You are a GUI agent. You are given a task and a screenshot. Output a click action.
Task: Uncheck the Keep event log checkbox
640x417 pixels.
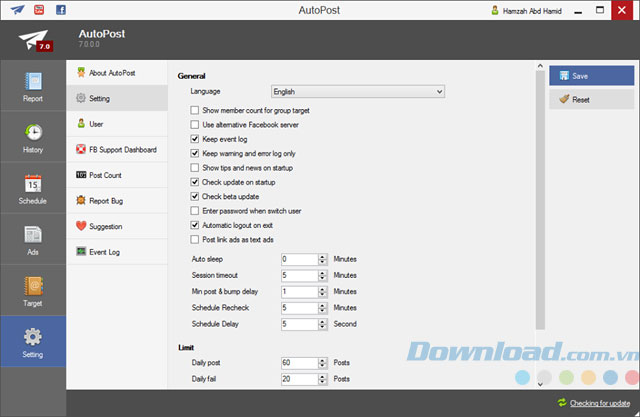[x=195, y=139]
